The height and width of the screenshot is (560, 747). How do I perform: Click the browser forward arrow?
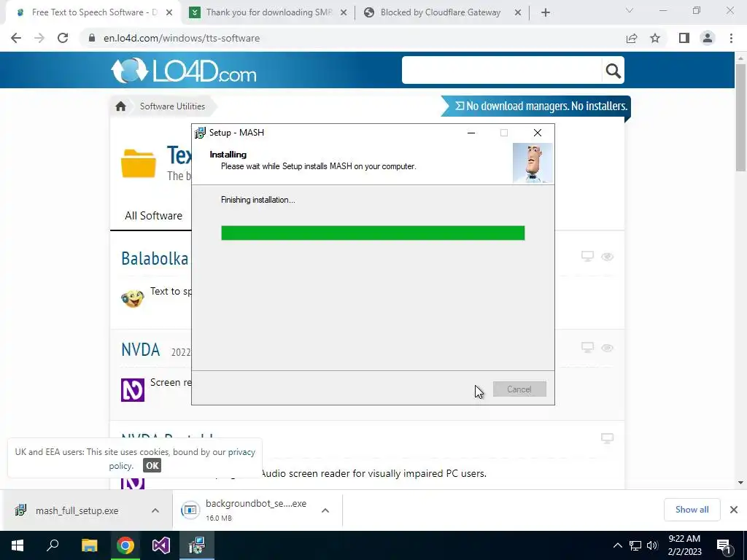click(x=39, y=38)
